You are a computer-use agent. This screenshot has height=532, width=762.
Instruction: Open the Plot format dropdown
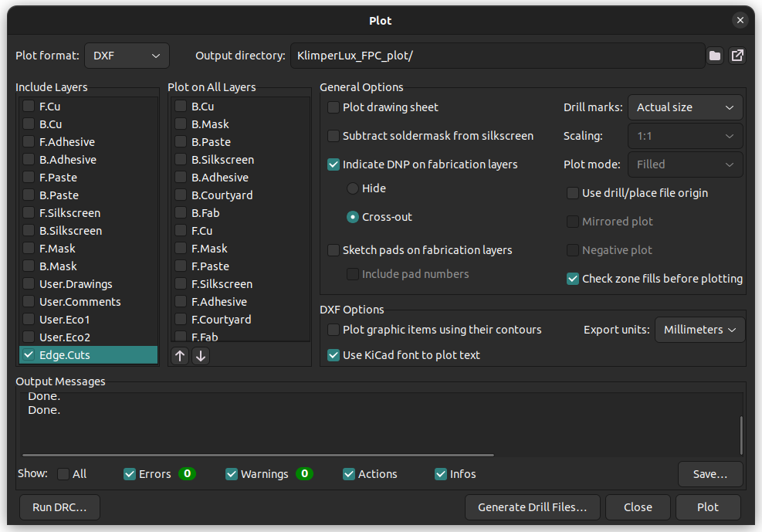point(127,56)
